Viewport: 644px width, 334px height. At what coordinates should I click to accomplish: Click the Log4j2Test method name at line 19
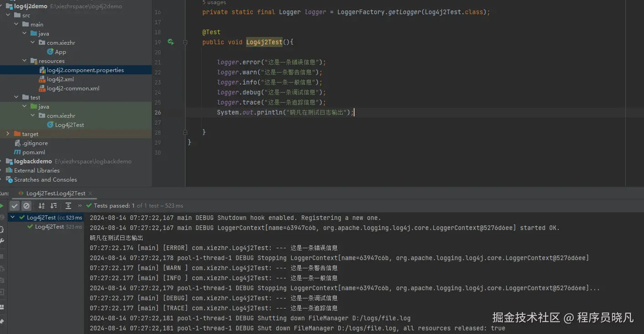tap(264, 42)
